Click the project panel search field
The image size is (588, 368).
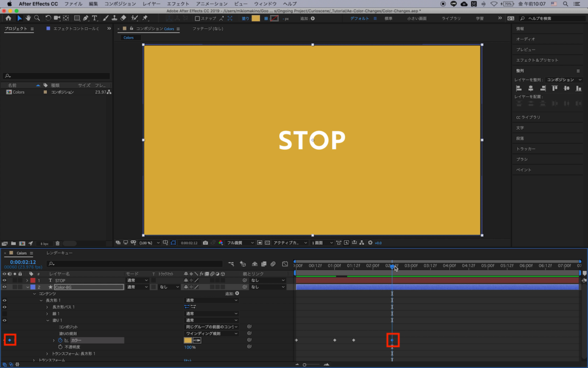coord(57,75)
